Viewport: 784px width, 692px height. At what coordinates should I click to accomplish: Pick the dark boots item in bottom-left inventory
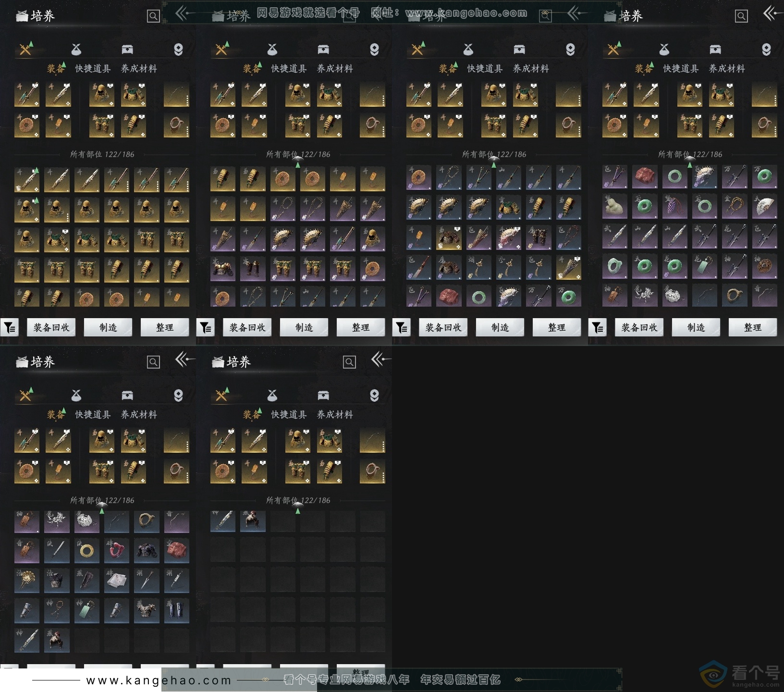click(176, 610)
